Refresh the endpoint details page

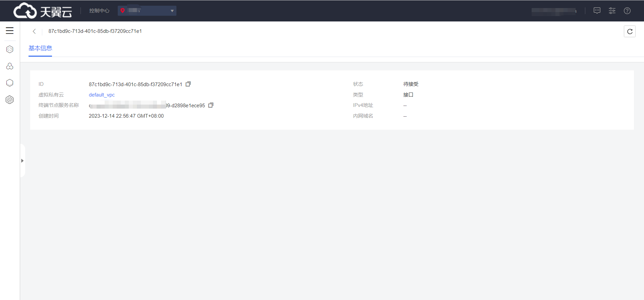[x=630, y=31]
